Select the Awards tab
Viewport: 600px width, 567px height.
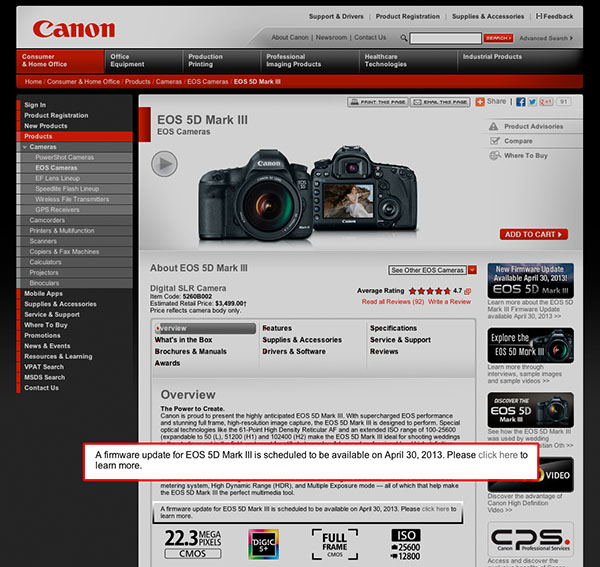click(x=167, y=363)
